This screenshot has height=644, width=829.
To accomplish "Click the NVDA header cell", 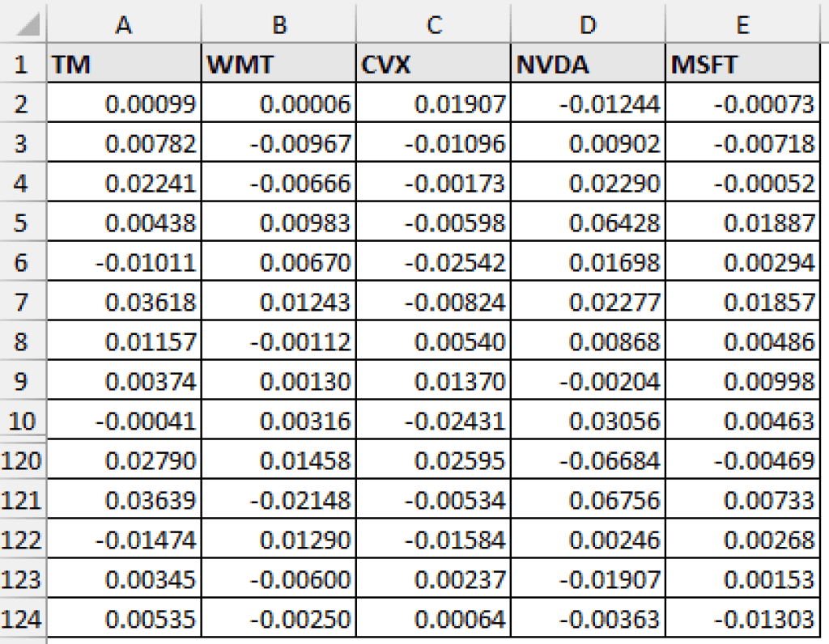I will pyautogui.click(x=589, y=65).
